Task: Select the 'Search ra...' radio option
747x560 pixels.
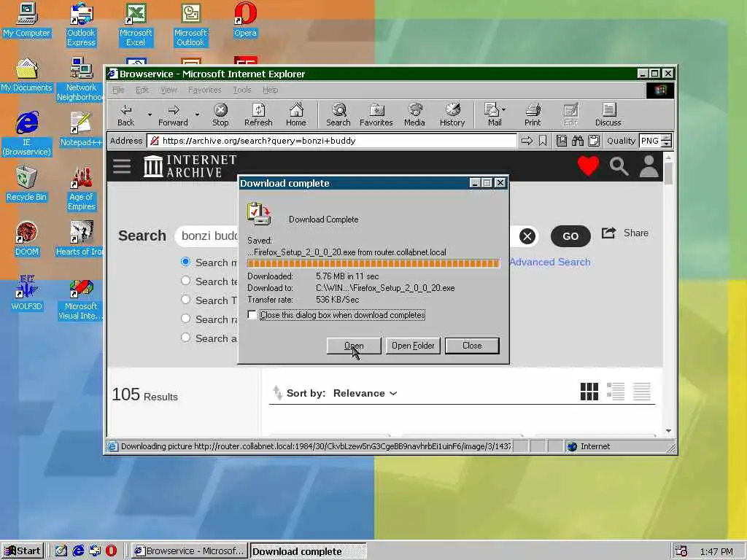Action: pos(186,319)
